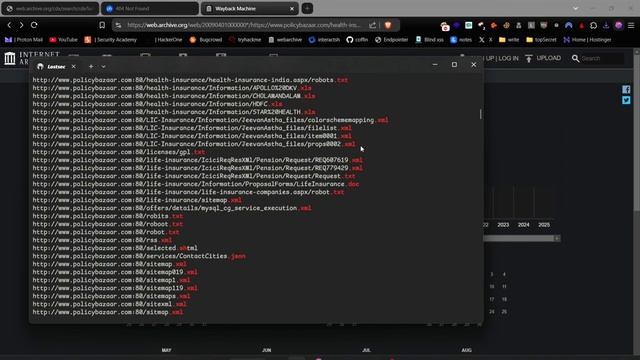
Task: Switch to the 404 Not Found tab
Action: click(149, 9)
